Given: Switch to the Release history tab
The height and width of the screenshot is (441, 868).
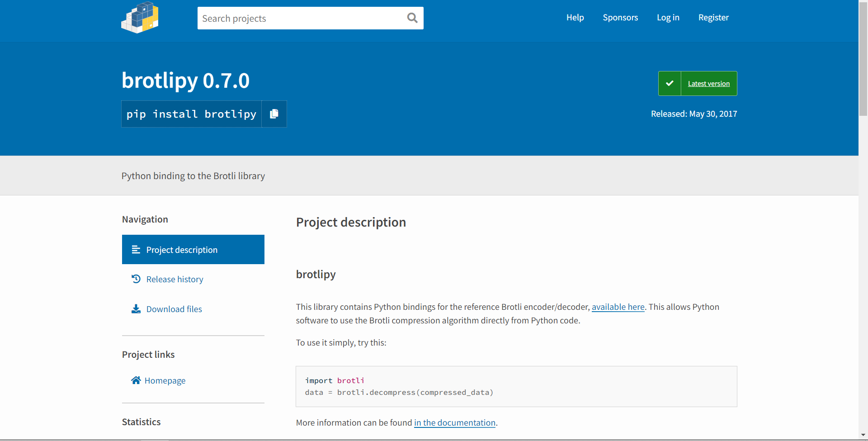Looking at the screenshot, I should (175, 280).
